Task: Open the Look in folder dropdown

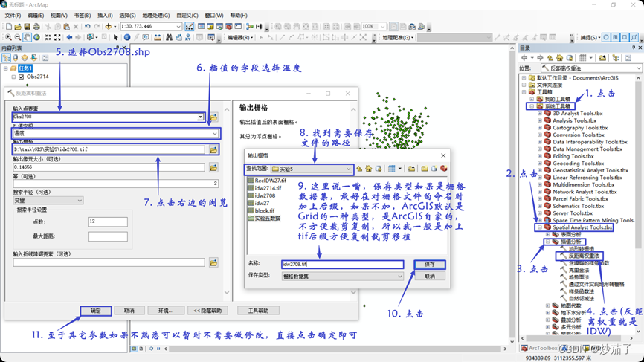Action: [x=348, y=169]
